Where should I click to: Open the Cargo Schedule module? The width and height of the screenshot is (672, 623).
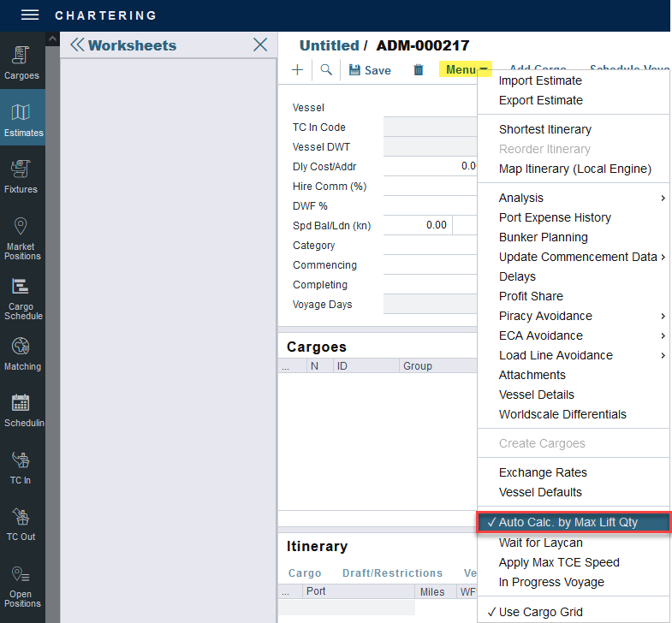coord(22,299)
